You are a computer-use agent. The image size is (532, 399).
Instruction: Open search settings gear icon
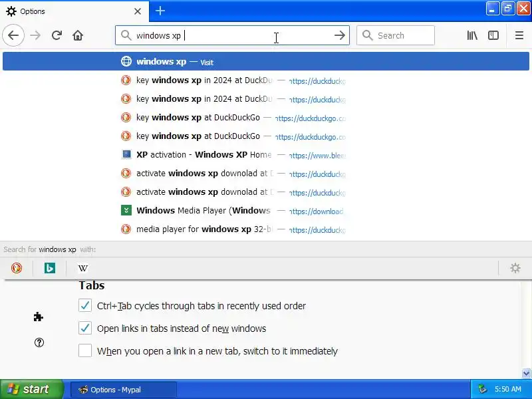pos(515,268)
